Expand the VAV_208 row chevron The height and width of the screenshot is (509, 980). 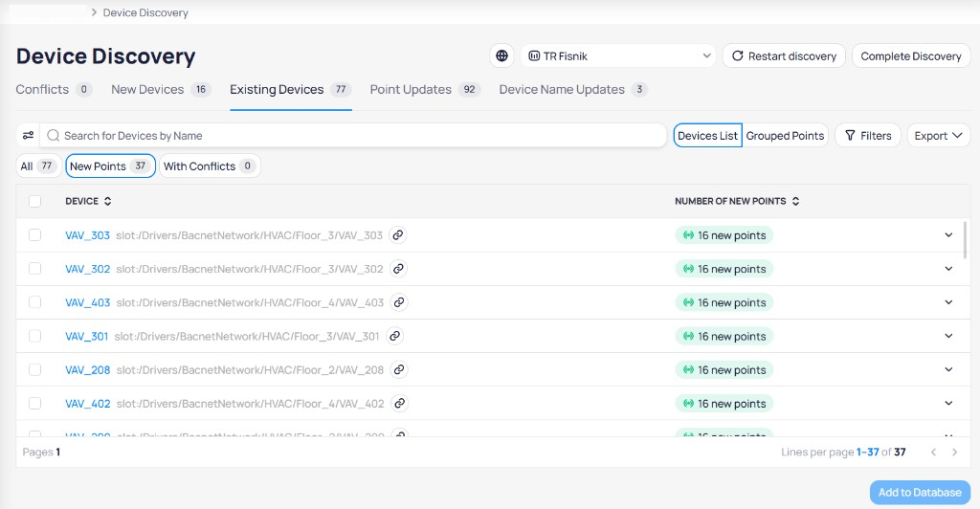948,369
